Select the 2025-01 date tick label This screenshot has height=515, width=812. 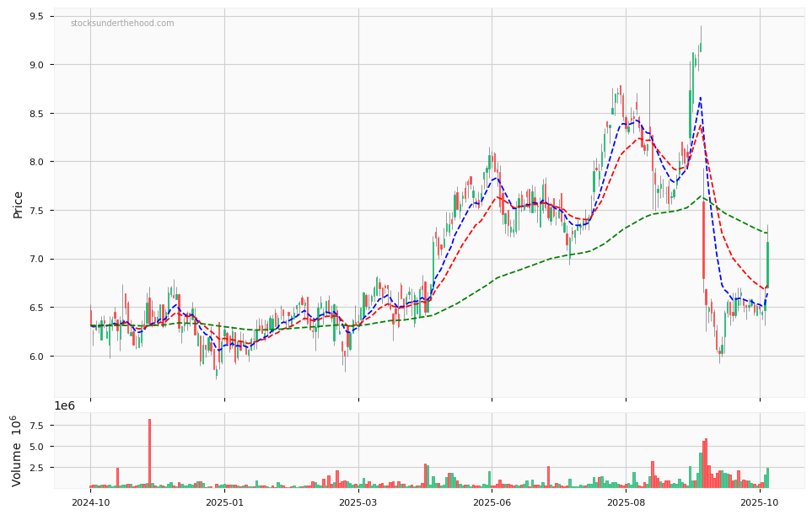224,502
